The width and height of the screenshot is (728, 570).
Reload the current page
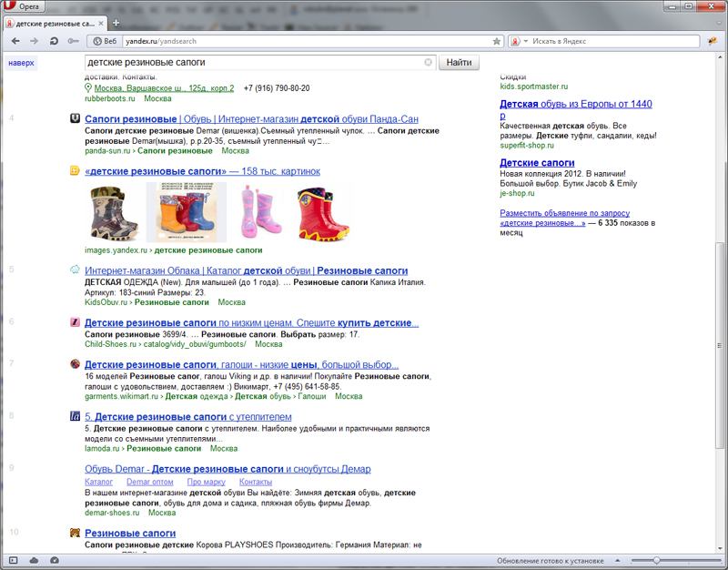pos(54,41)
